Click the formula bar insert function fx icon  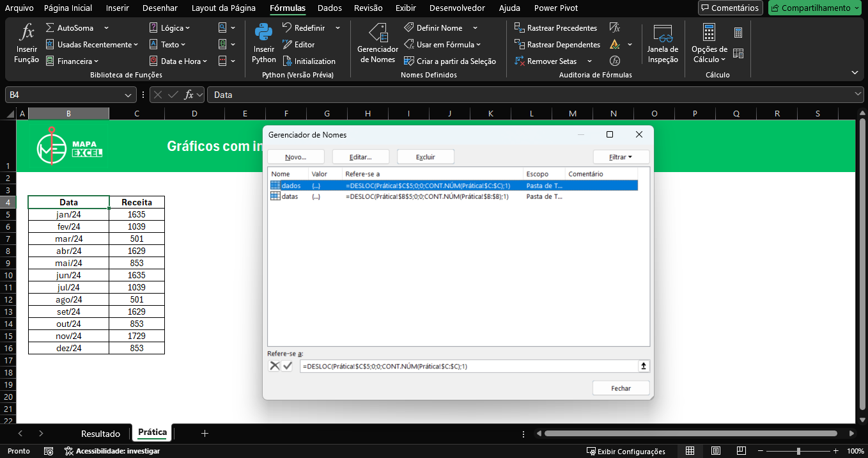tap(189, 95)
